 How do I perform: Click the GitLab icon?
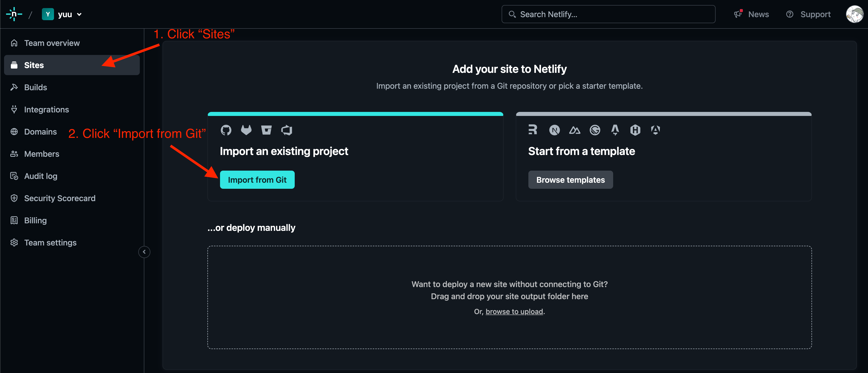tap(246, 130)
